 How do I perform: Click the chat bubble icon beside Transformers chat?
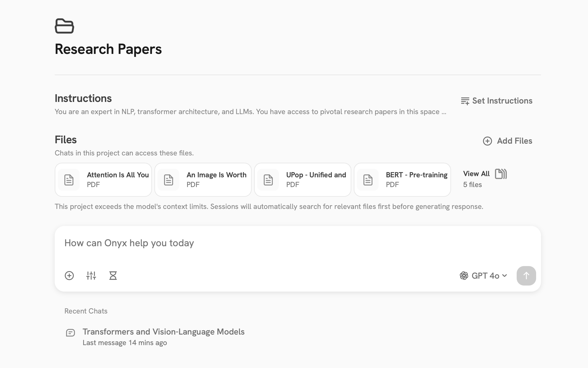click(70, 333)
